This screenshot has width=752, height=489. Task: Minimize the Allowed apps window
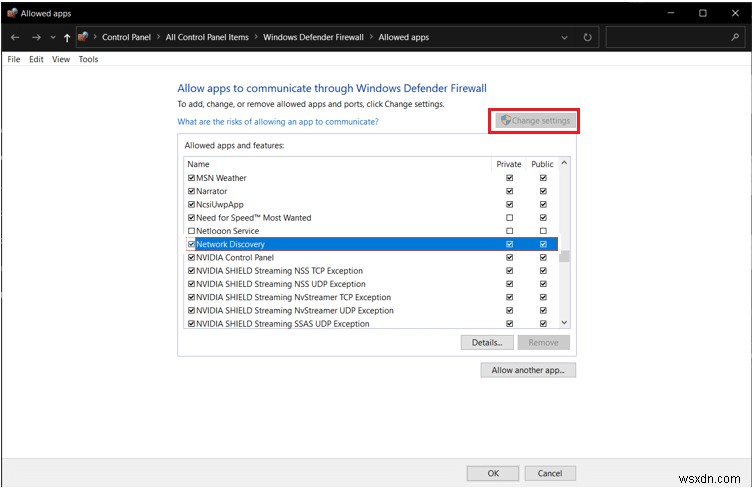point(671,13)
